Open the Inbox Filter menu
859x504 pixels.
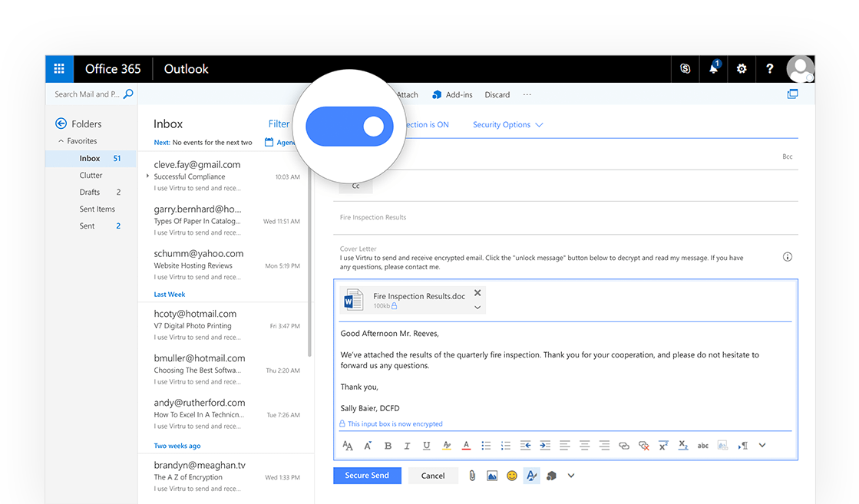279,124
